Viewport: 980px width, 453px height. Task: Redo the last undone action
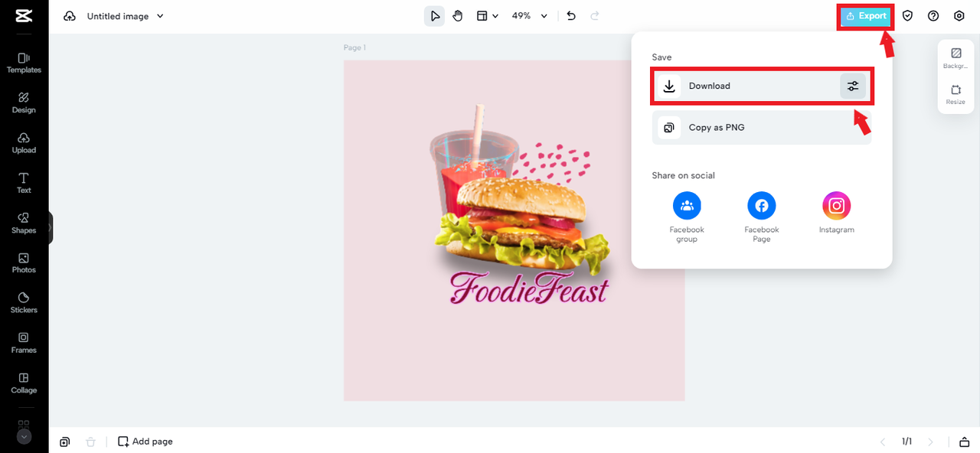[x=595, y=16]
